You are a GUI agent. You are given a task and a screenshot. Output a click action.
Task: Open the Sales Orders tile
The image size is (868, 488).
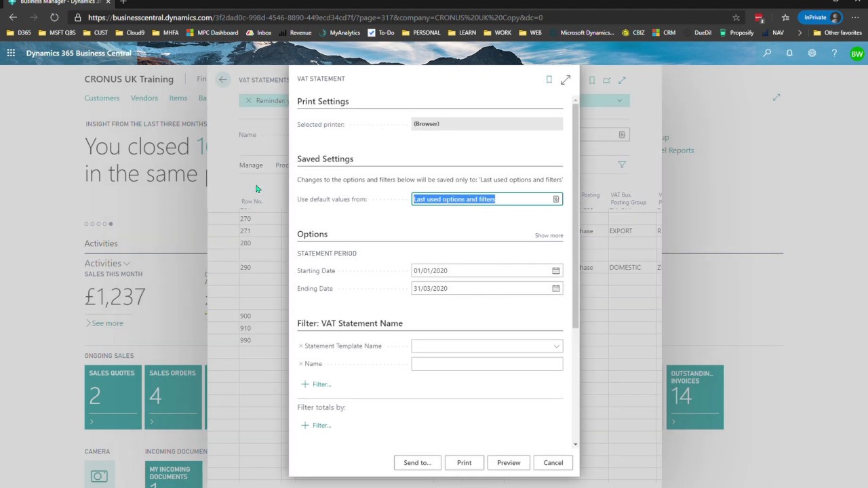[174, 397]
